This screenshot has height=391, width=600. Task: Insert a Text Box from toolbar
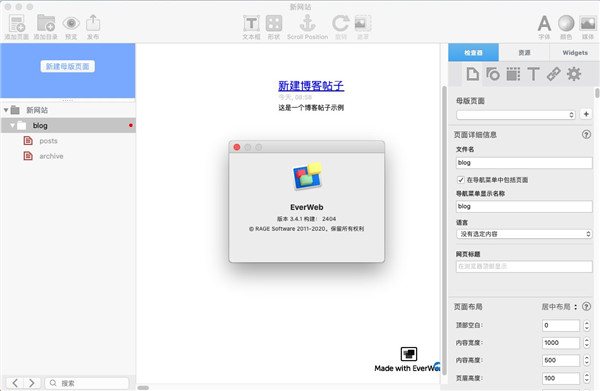(x=251, y=24)
